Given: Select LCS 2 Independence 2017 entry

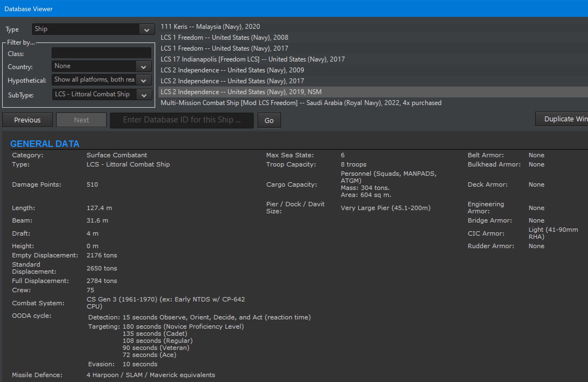Looking at the screenshot, I should (232, 81).
